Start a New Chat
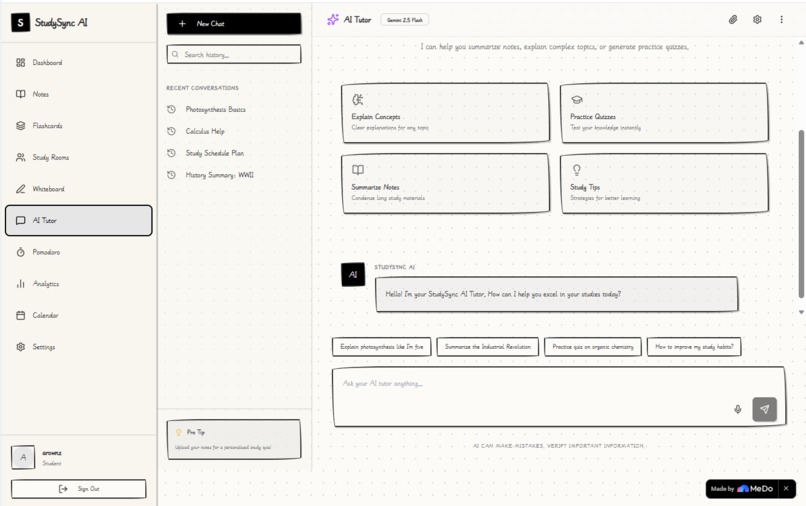 (x=234, y=24)
